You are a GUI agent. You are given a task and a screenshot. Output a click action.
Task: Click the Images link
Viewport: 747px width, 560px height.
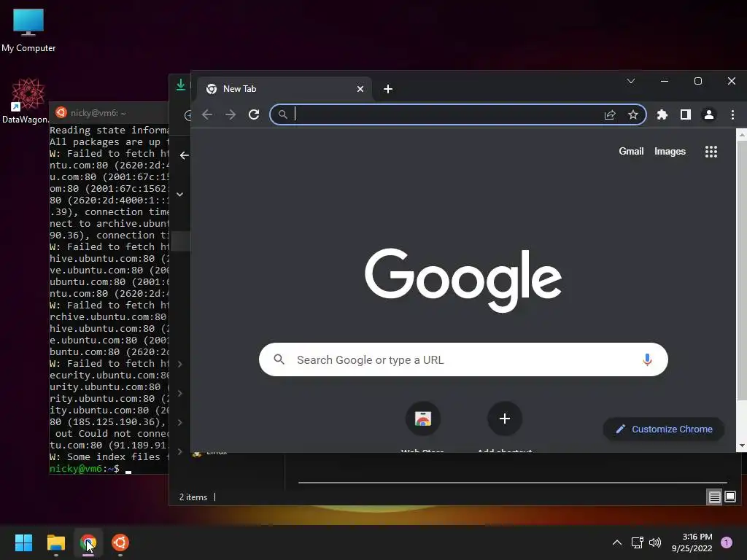click(x=670, y=152)
